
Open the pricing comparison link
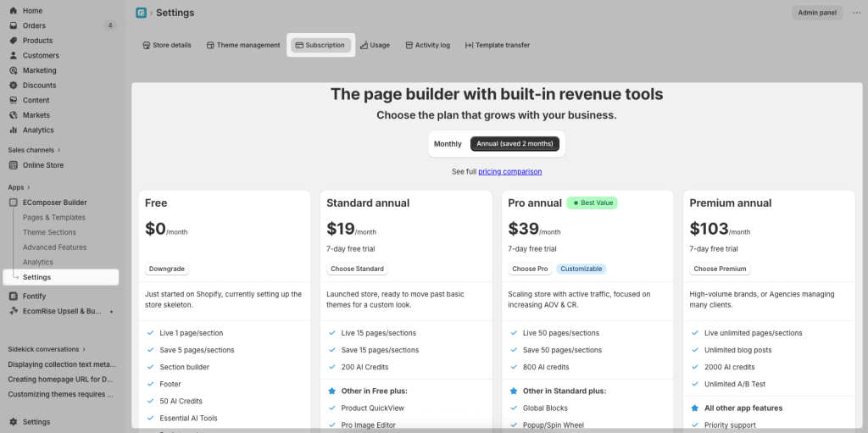(509, 172)
